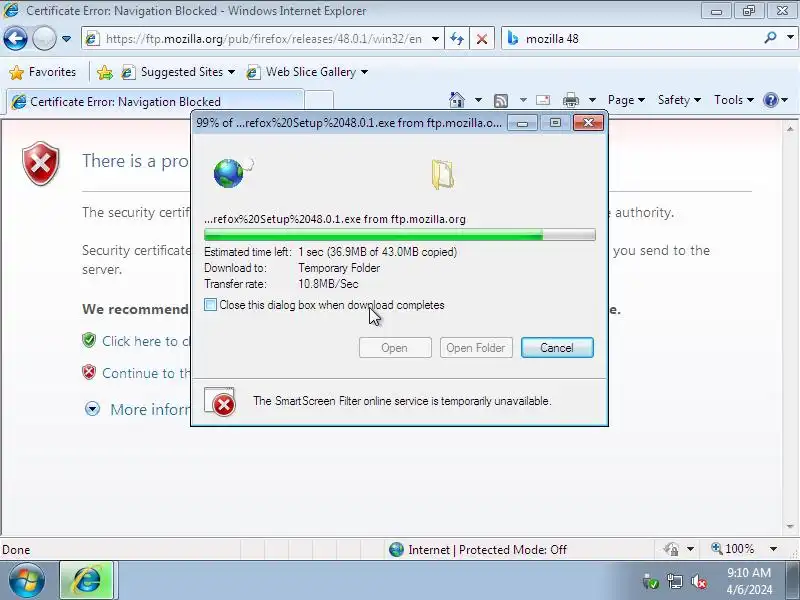Click the Open button in the download dialog

pos(395,347)
